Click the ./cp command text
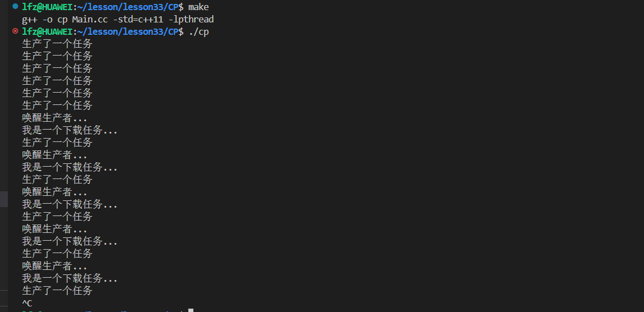 tap(198, 31)
